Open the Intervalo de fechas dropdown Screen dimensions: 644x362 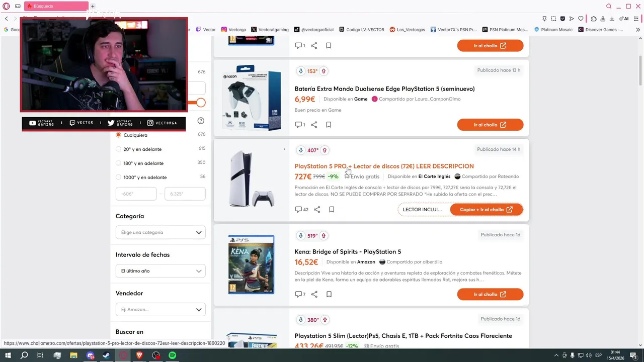coord(160,270)
